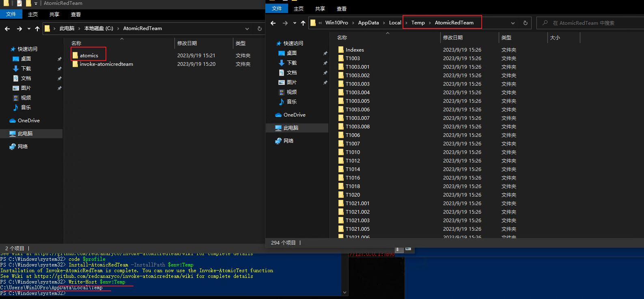The width and height of the screenshot is (644, 299).
Task: Click PowerShell scrollbar down arrow
Action: (345, 292)
